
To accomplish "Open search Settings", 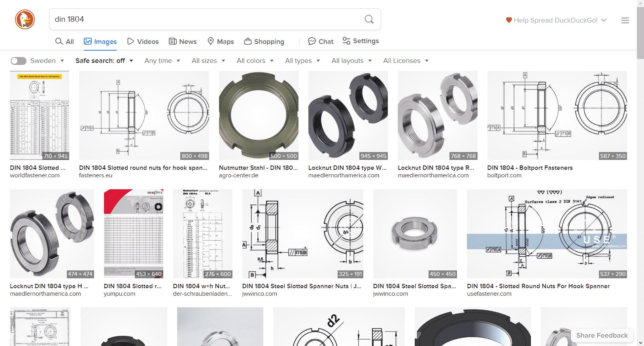I will point(361,41).
